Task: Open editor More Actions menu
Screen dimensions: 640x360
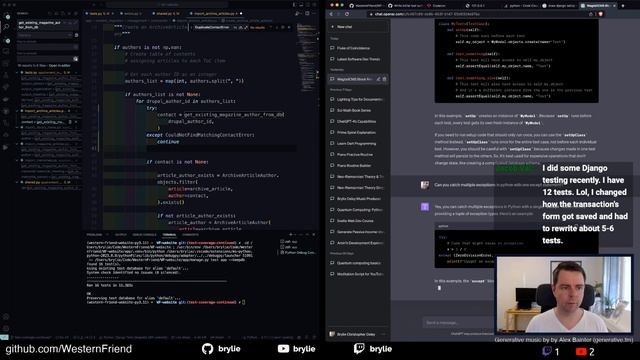Action: (x=314, y=13)
